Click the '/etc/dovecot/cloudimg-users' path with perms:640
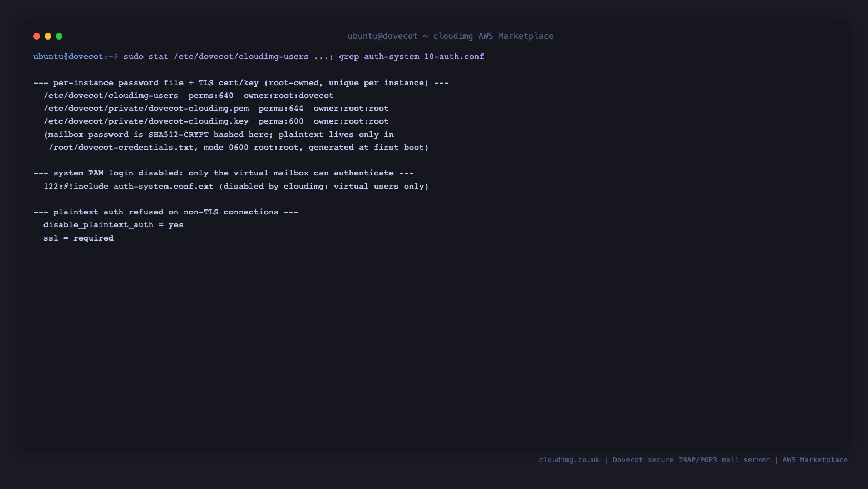The image size is (868, 489). 111,96
